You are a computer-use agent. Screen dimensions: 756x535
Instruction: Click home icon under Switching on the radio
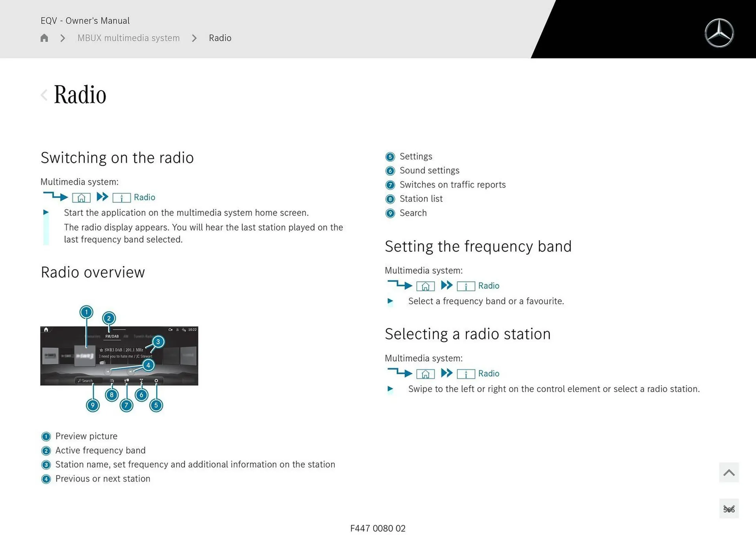click(81, 197)
